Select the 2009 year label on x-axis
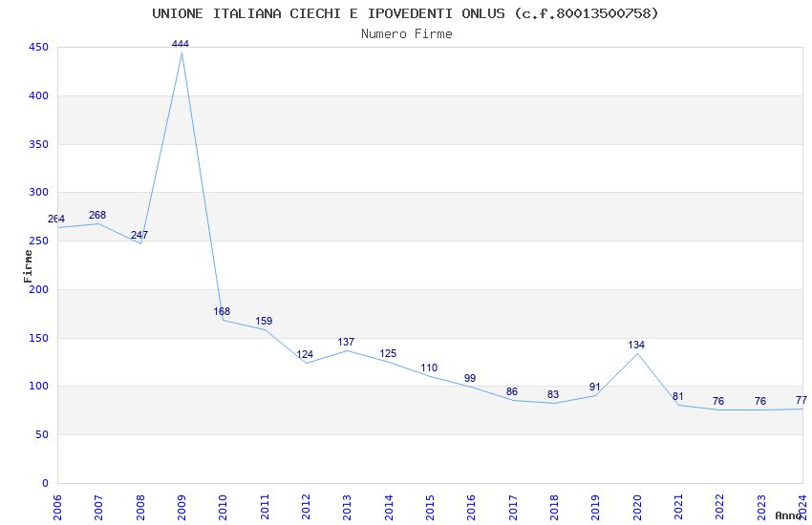Screen dimensions: 812x525 tap(182, 504)
